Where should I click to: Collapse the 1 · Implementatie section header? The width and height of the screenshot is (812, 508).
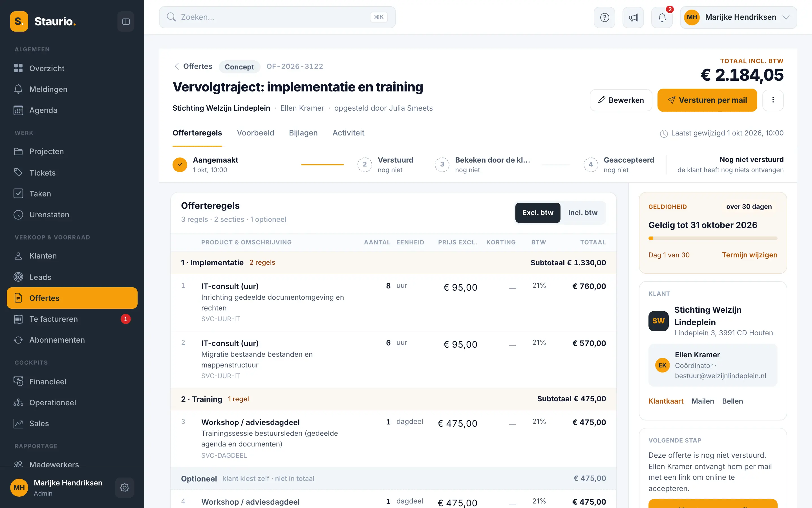pyautogui.click(x=393, y=263)
